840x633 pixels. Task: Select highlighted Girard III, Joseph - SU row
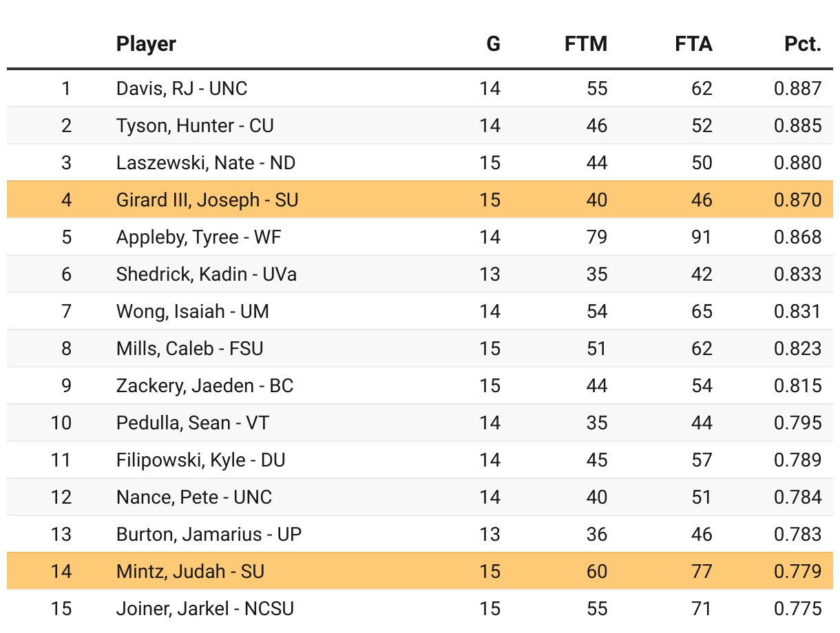(x=420, y=200)
